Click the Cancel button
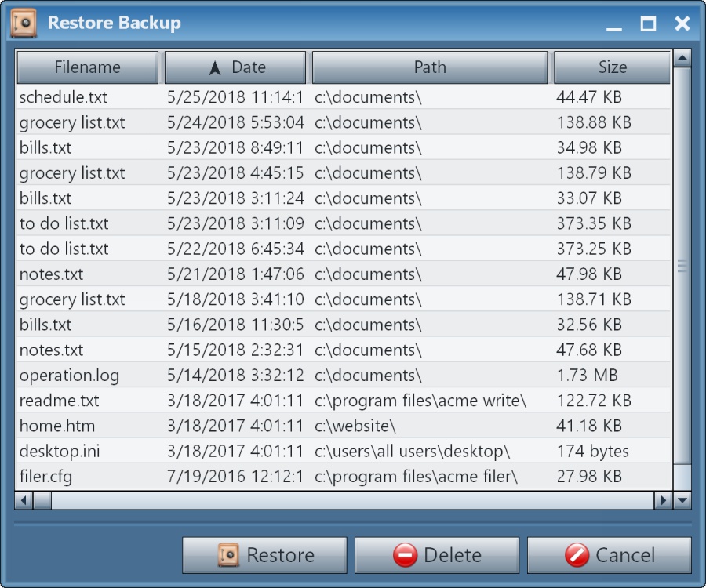The image size is (706, 588). tap(610, 555)
